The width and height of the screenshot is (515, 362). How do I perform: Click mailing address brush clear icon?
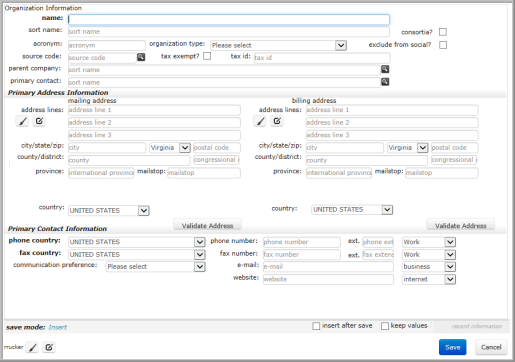click(22, 121)
